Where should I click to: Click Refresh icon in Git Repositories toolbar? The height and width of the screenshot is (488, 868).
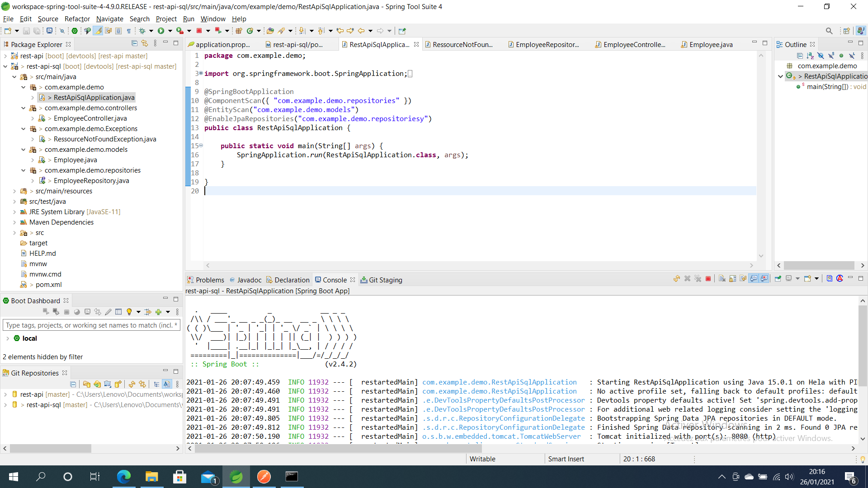pyautogui.click(x=132, y=384)
